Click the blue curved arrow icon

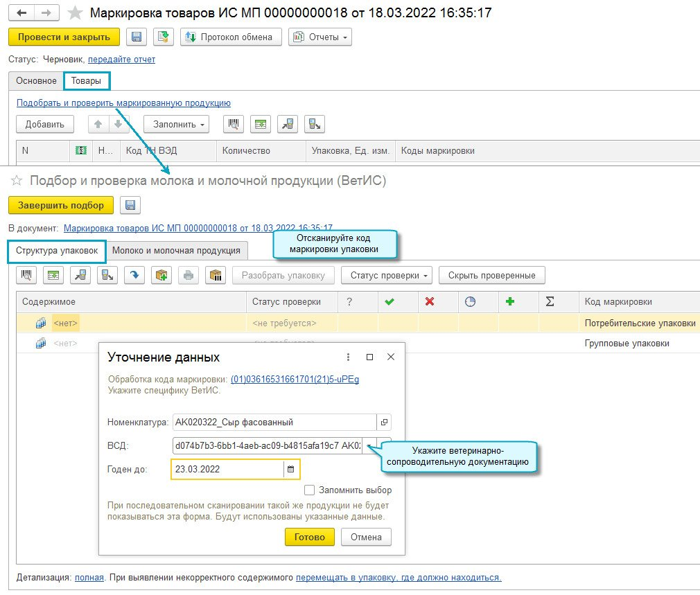[x=134, y=275]
